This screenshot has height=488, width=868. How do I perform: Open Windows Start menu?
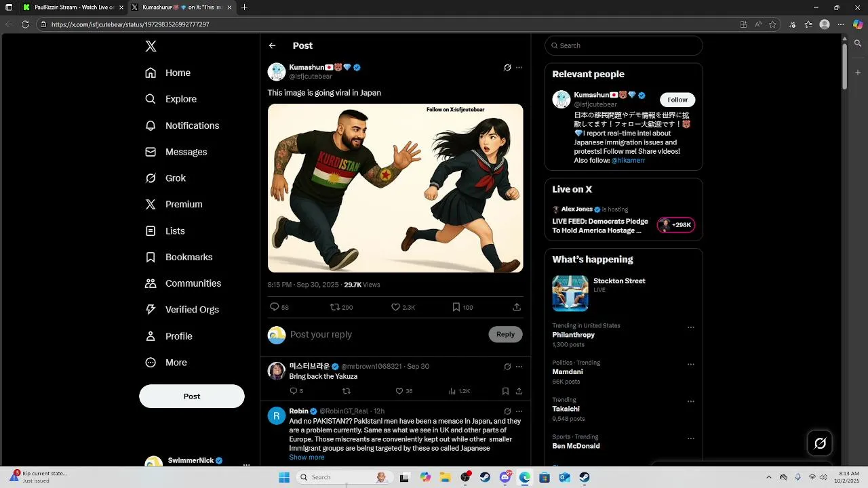(284, 477)
